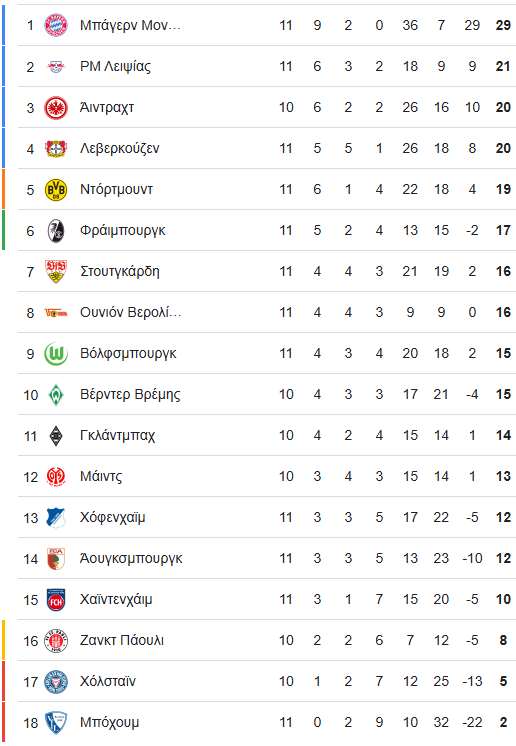Select team name Άουγκσμπουργκ

pyautogui.click(x=131, y=558)
